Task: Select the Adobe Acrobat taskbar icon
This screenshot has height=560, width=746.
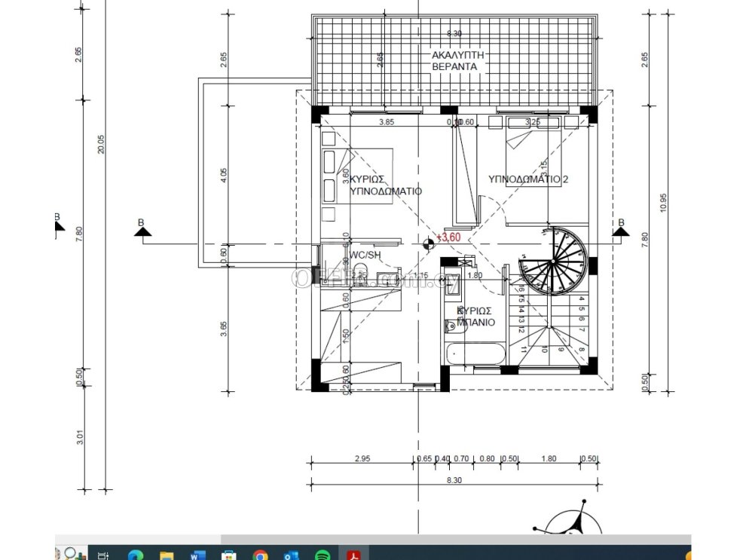Action: (x=353, y=555)
